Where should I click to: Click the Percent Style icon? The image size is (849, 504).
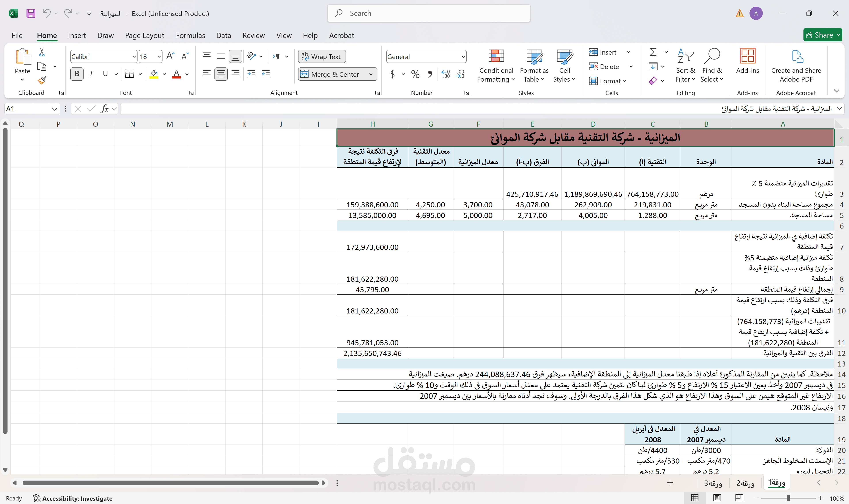(x=415, y=74)
